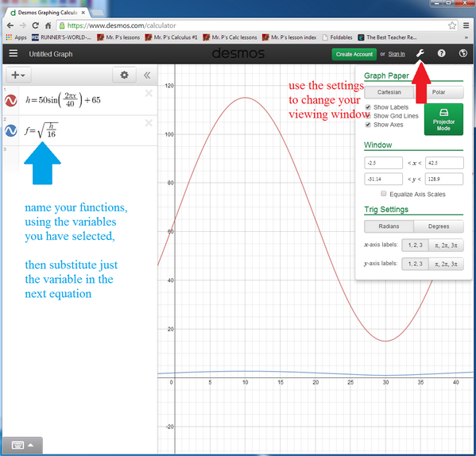476x456 pixels.
Task: Open The Best Teacher Re... bookmark
Action: coord(387,37)
